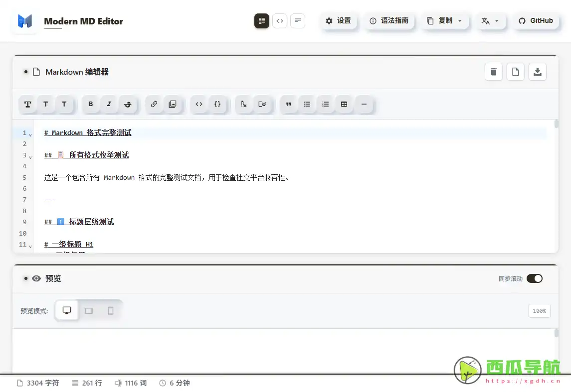Open 设置 settings

pyautogui.click(x=339, y=21)
